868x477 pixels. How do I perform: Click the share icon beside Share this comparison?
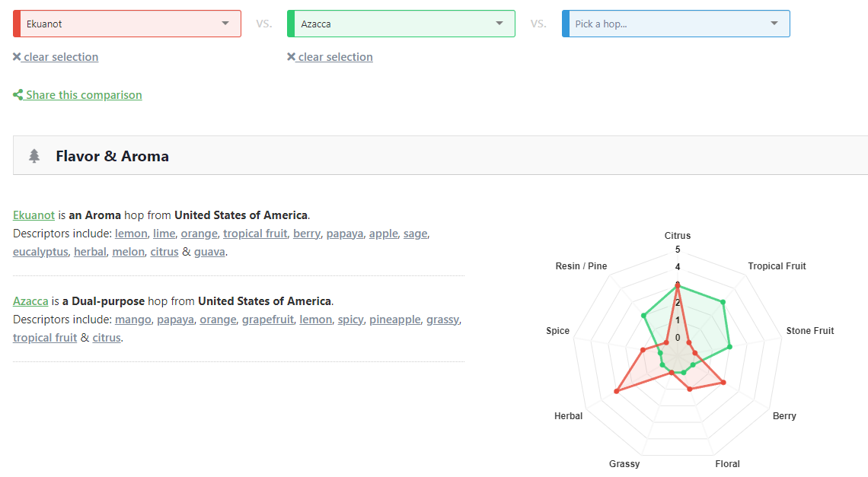(18, 95)
